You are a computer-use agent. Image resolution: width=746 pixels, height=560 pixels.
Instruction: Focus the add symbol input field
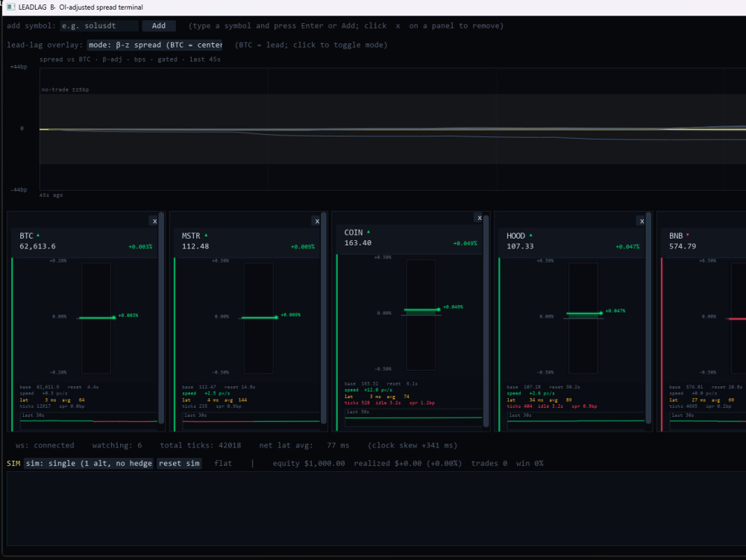point(99,25)
